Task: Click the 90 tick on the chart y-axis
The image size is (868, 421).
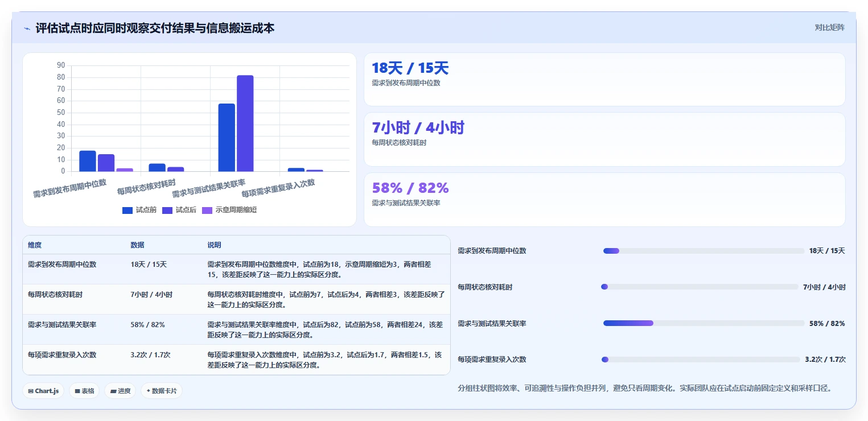Action: click(61, 65)
